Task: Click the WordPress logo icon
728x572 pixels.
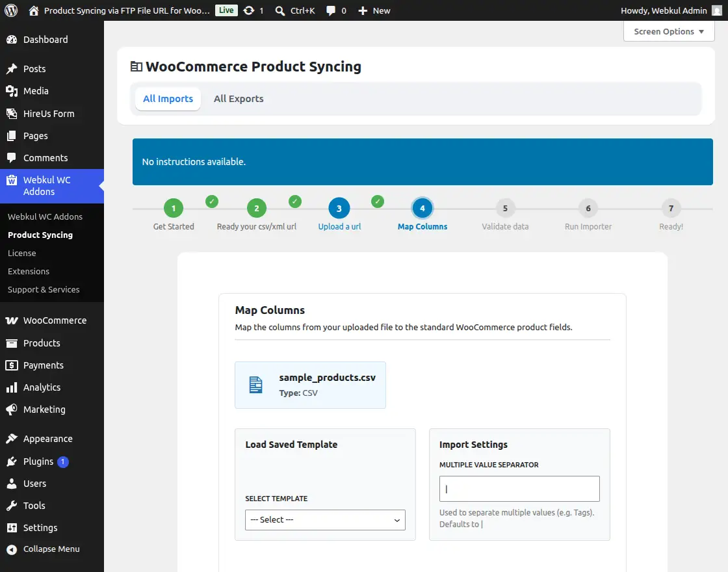Action: [x=11, y=10]
